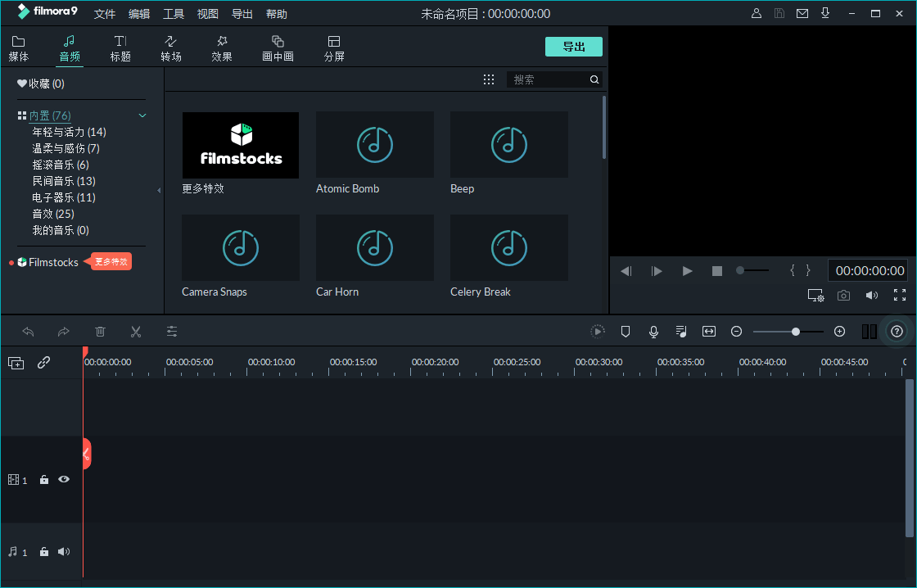The height and width of the screenshot is (588, 917).
Task: Click the add track icon above timeline
Action: tap(16, 363)
